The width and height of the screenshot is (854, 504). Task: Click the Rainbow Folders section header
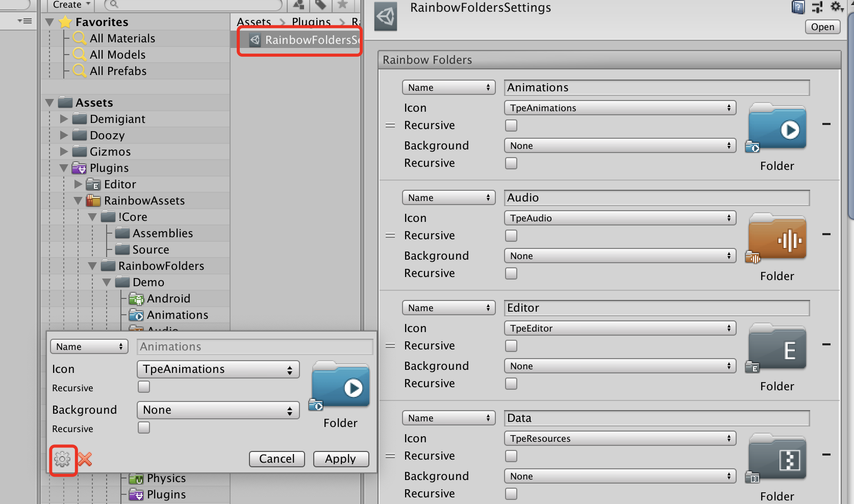pyautogui.click(x=610, y=60)
